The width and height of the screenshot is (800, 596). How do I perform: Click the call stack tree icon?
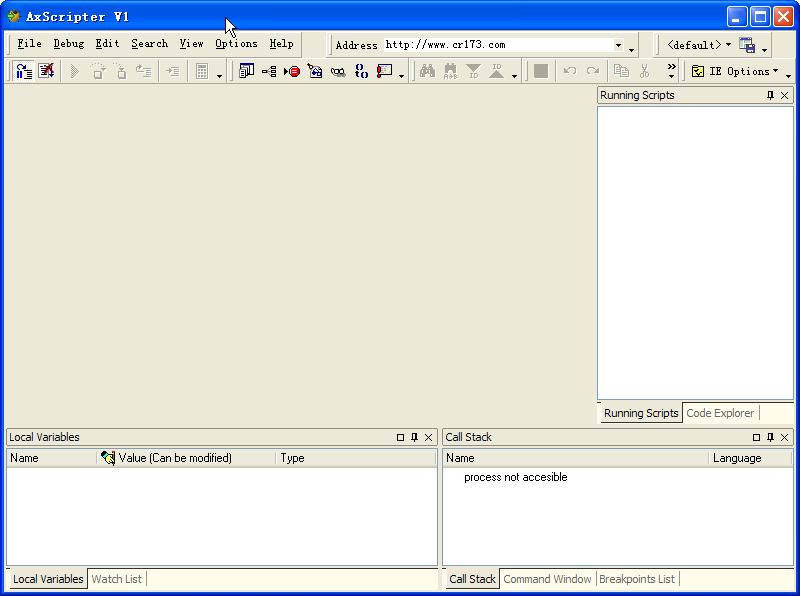tap(269, 71)
